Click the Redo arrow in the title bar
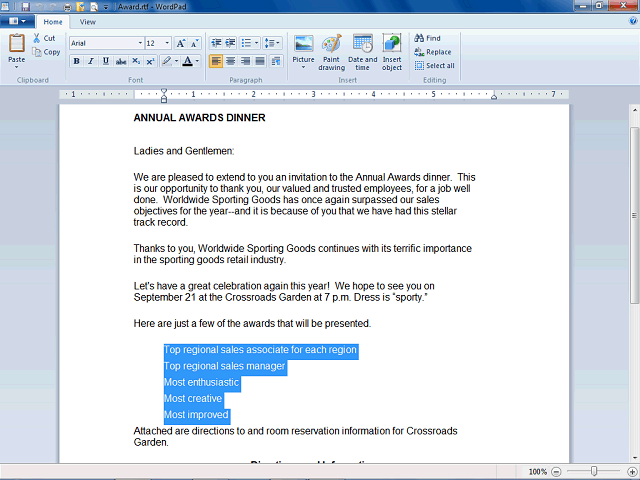The height and width of the screenshot is (480, 640). tap(53, 6)
